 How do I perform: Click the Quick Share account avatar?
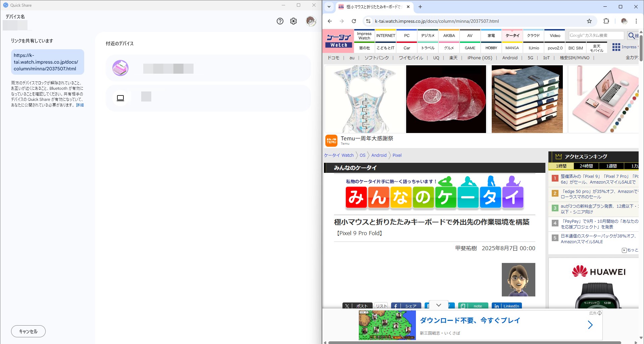[x=311, y=21]
